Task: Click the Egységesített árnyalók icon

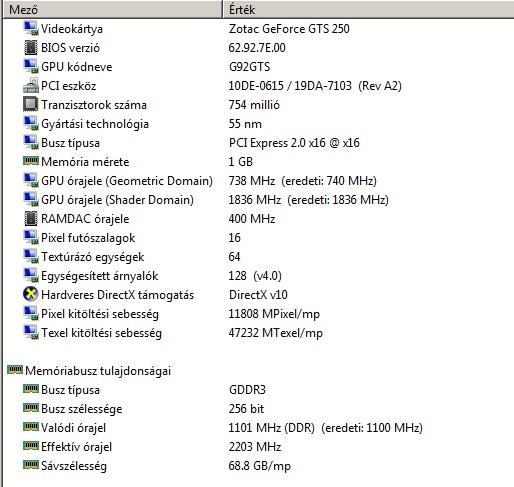Action: [x=31, y=275]
